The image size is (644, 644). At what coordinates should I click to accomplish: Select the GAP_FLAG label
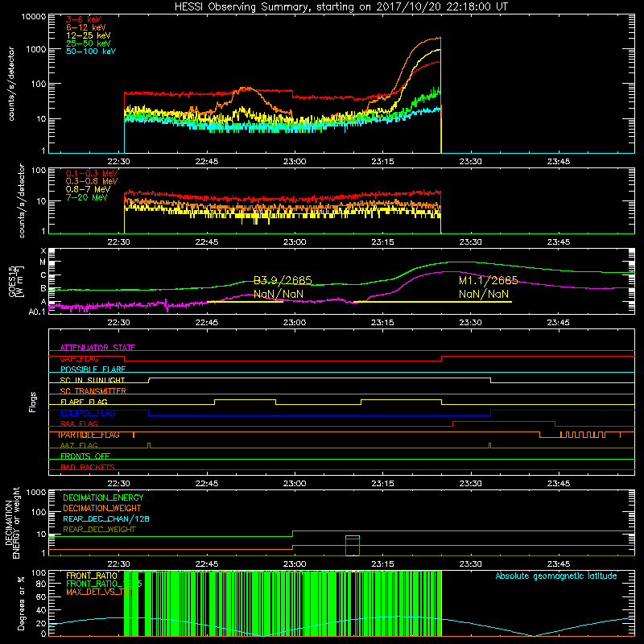click(x=79, y=358)
